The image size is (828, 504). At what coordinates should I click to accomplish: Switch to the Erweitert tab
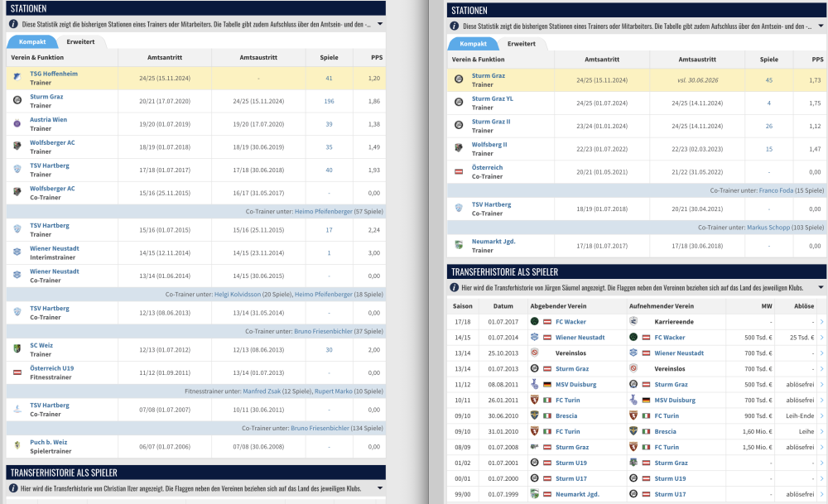(x=82, y=41)
